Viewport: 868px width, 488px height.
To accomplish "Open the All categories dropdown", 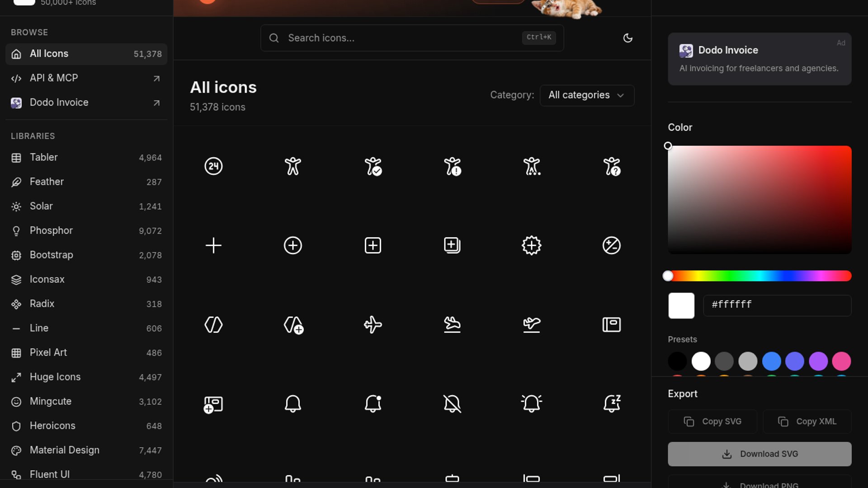I will tap(587, 95).
